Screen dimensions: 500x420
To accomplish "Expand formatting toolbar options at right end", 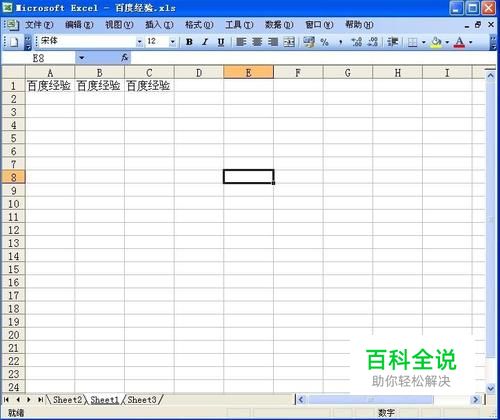I will [x=494, y=42].
